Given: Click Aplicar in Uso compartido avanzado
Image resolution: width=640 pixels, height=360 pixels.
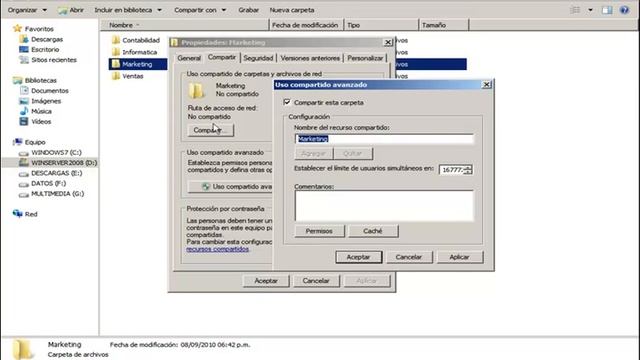Looking at the screenshot, I should 460,257.
